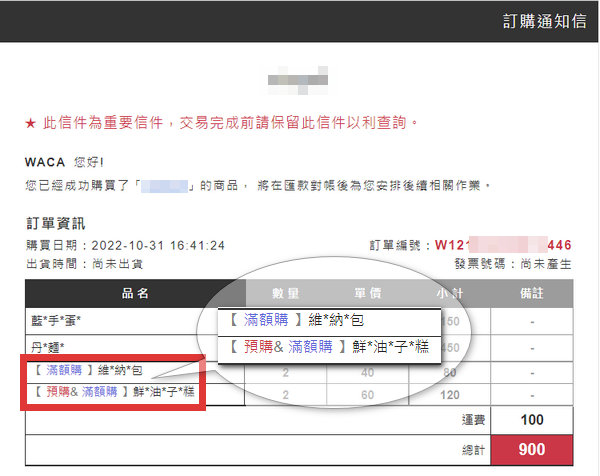
Task: Click the 預購& 滿額購 鮮*油*子*糕 item in table
Action: coord(114,392)
